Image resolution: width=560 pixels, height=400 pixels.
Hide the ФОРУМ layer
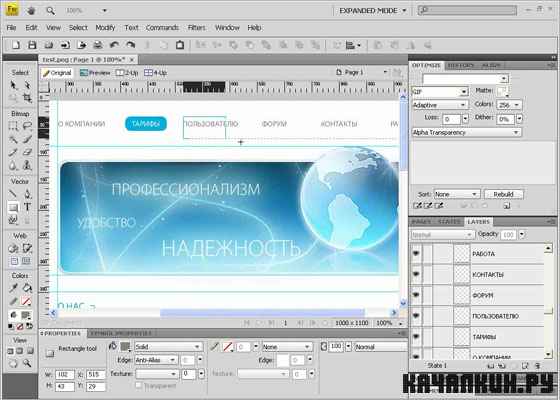416,295
